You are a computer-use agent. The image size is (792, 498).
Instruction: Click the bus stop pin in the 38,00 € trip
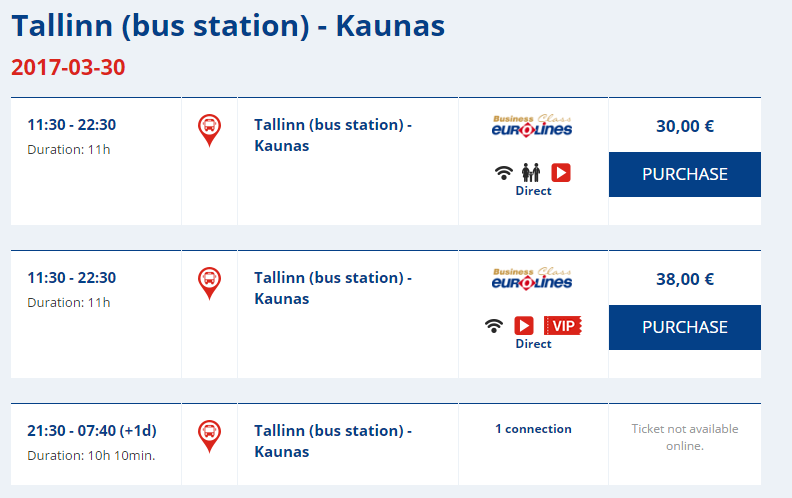pos(209,283)
